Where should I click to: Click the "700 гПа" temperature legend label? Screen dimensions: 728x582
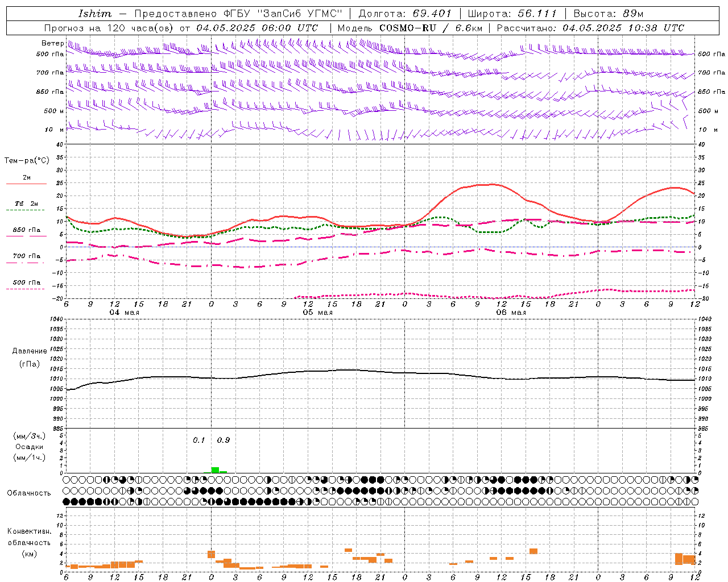point(27,256)
